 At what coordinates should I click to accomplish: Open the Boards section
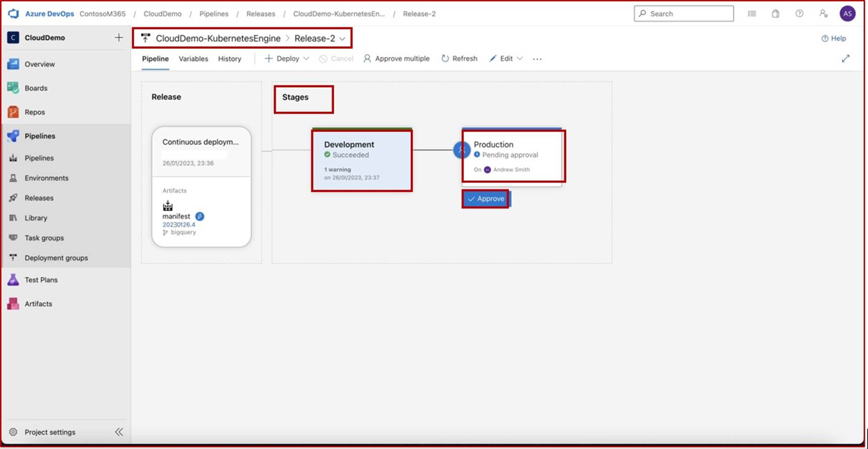[36, 88]
